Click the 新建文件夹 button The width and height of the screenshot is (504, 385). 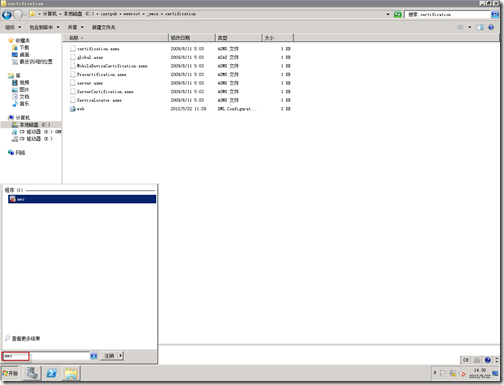pyautogui.click(x=104, y=27)
